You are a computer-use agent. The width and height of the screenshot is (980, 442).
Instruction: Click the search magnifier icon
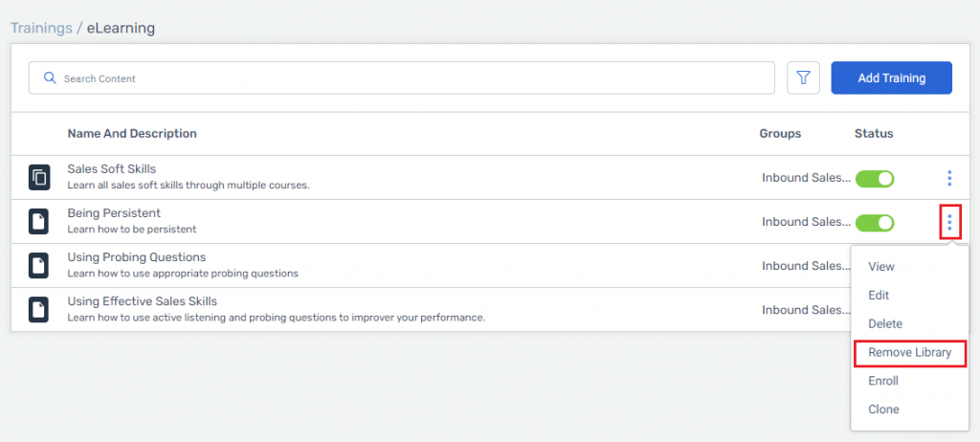tap(50, 78)
